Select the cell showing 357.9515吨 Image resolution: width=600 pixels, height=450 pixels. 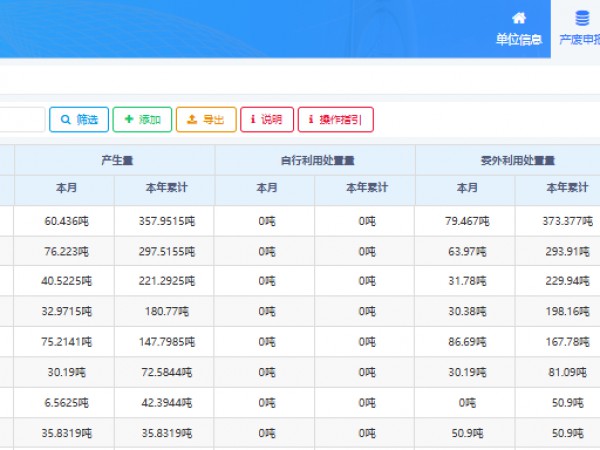click(x=164, y=221)
